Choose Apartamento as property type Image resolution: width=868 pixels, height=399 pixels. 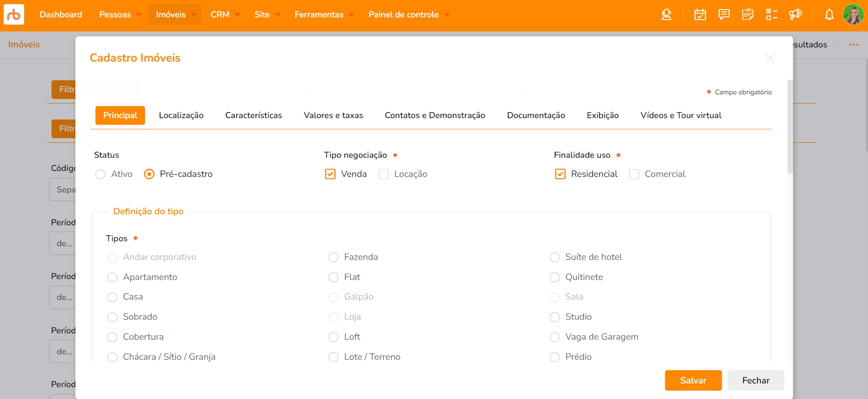tap(112, 277)
